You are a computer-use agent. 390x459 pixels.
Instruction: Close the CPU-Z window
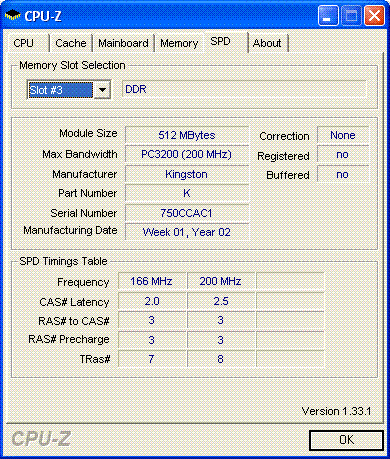coord(374,16)
